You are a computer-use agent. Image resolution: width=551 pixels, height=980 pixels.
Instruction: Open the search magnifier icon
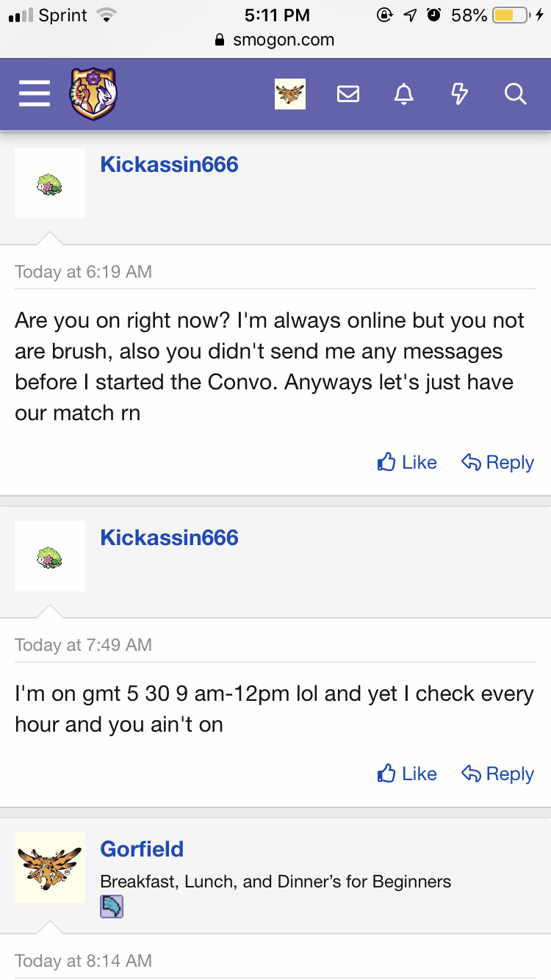click(x=515, y=94)
